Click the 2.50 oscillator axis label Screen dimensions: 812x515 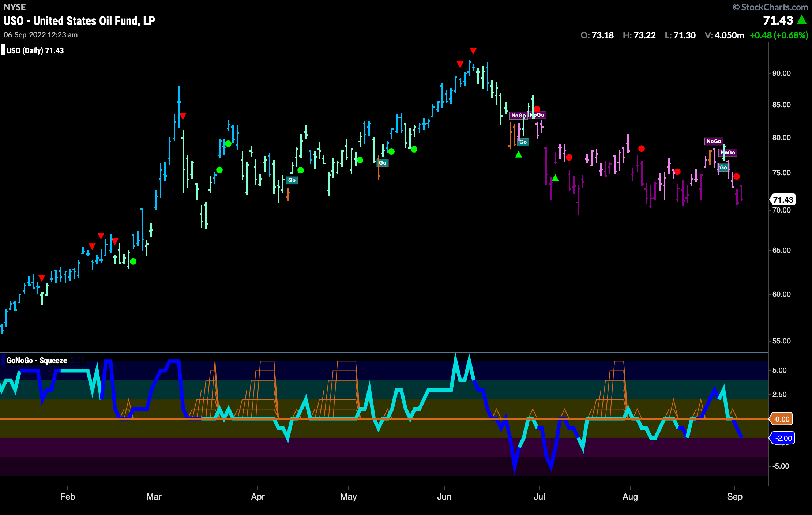coord(779,394)
